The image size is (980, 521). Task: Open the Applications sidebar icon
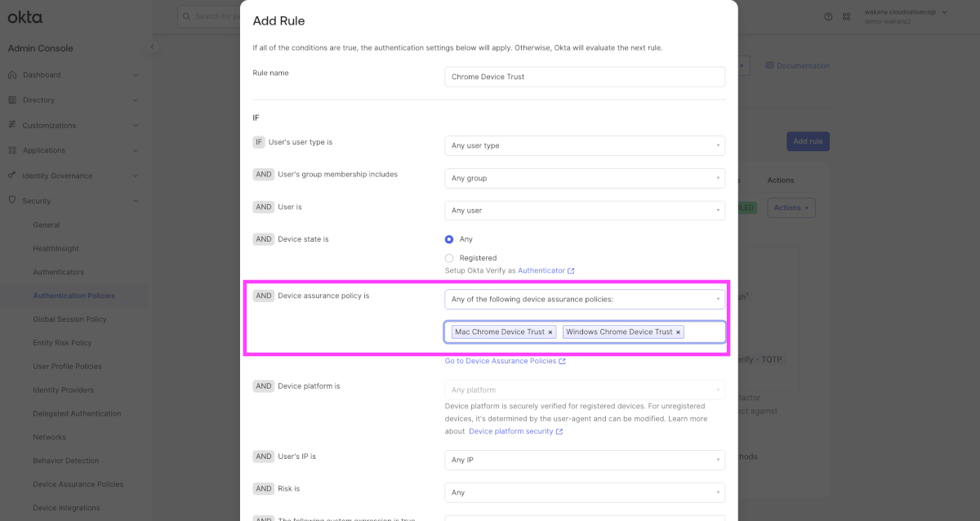point(12,150)
